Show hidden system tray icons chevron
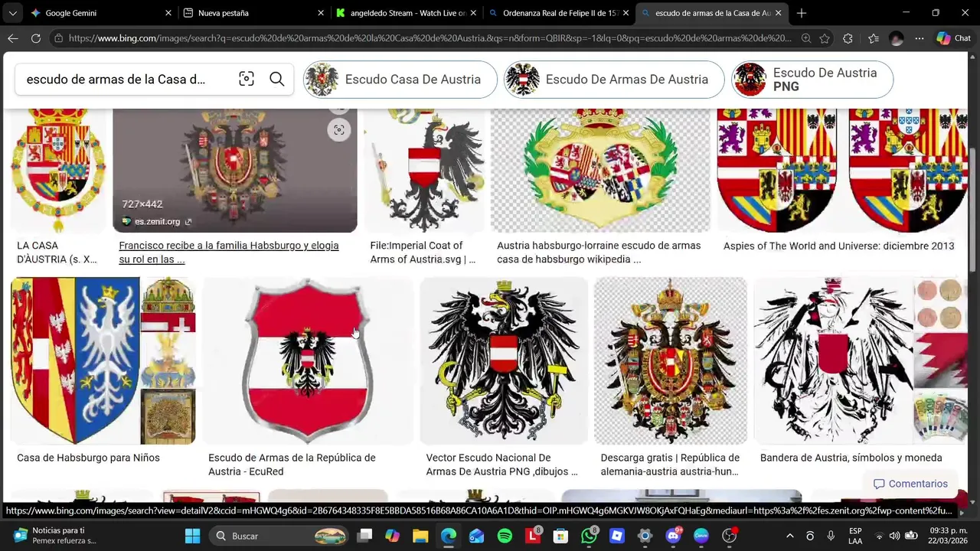The width and height of the screenshot is (980, 551). 790,536
